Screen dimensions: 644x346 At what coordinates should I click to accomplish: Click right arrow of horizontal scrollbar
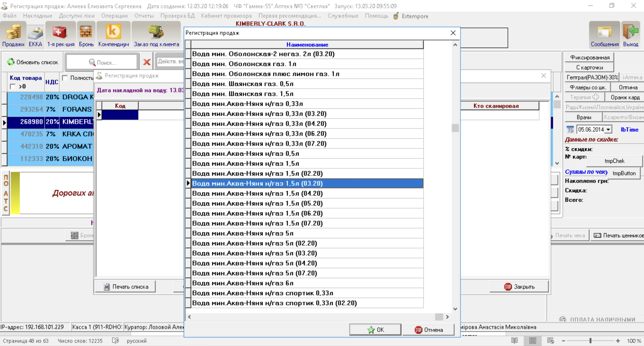(447, 317)
